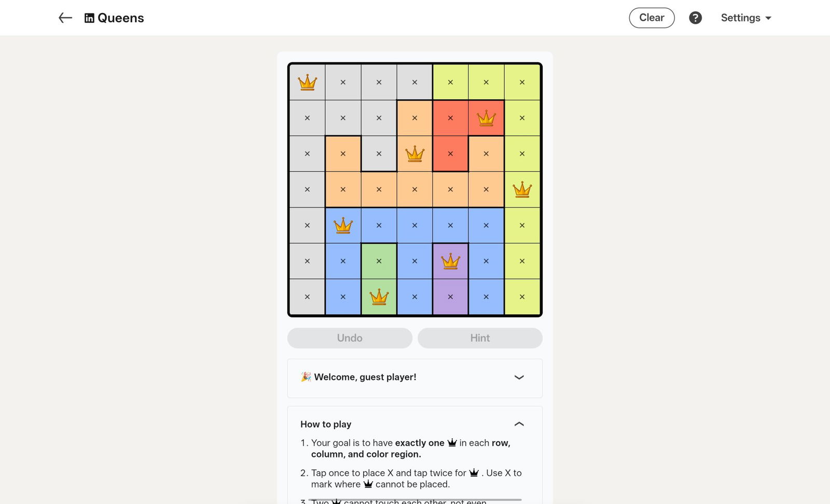Viewport: 830px width, 504px height.
Task: Collapse the How to play section
Action: [519, 424]
